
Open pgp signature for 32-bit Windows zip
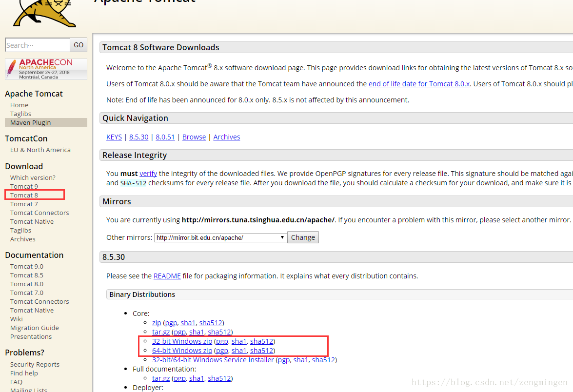click(222, 341)
